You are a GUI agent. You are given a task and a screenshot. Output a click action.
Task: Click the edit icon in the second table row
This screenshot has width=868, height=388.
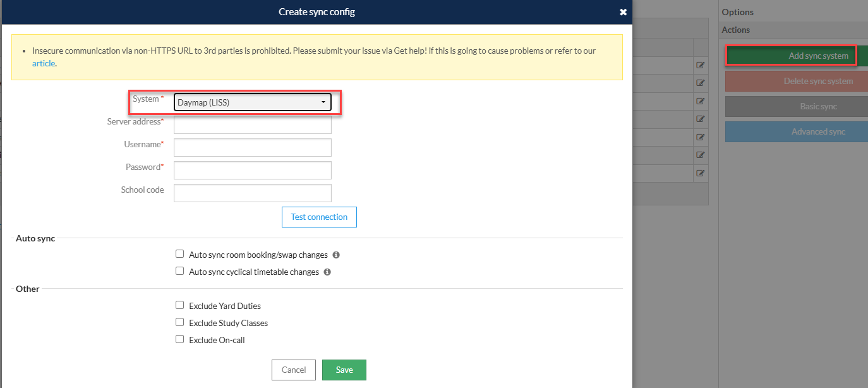pyautogui.click(x=701, y=83)
